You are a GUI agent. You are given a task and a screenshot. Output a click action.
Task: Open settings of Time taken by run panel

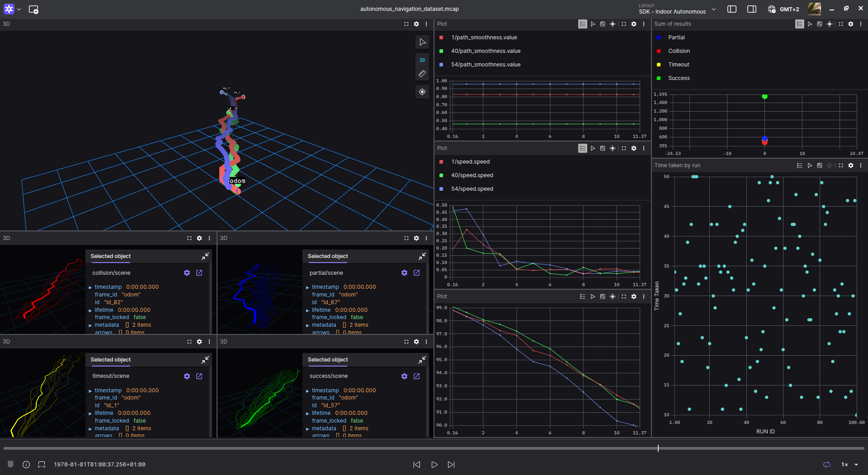[x=850, y=165]
